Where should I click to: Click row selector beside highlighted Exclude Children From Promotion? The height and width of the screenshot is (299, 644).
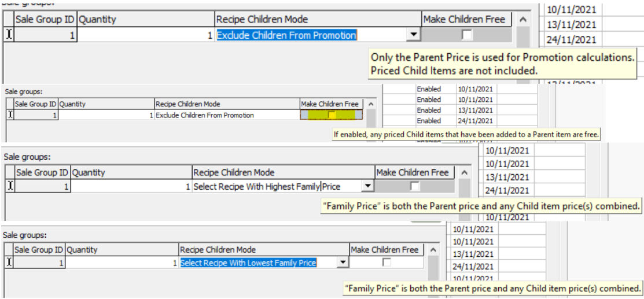click(x=8, y=35)
